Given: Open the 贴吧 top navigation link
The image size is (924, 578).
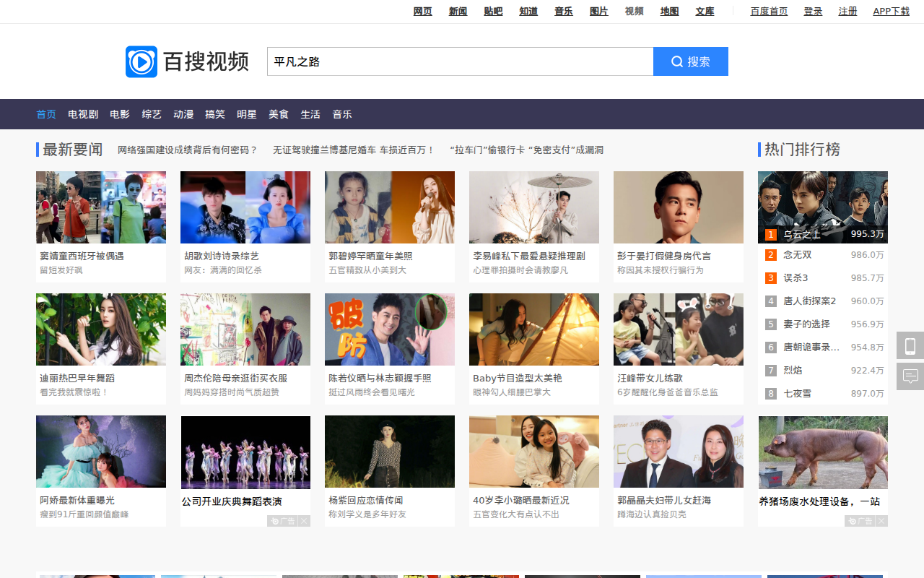Looking at the screenshot, I should 494,12.
